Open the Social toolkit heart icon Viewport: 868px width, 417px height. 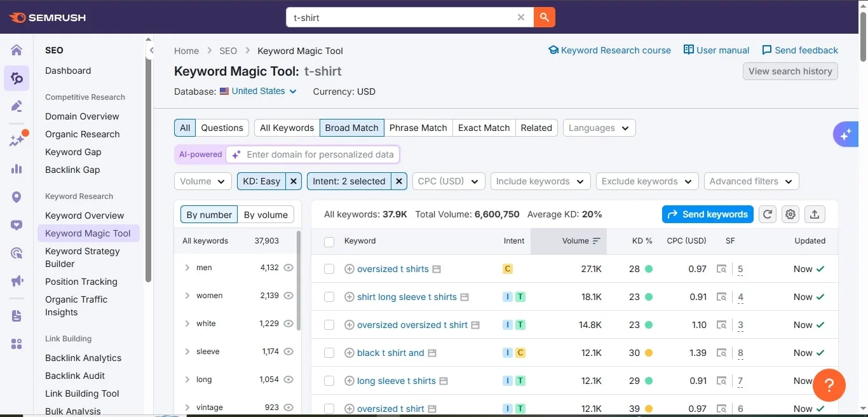point(16,225)
